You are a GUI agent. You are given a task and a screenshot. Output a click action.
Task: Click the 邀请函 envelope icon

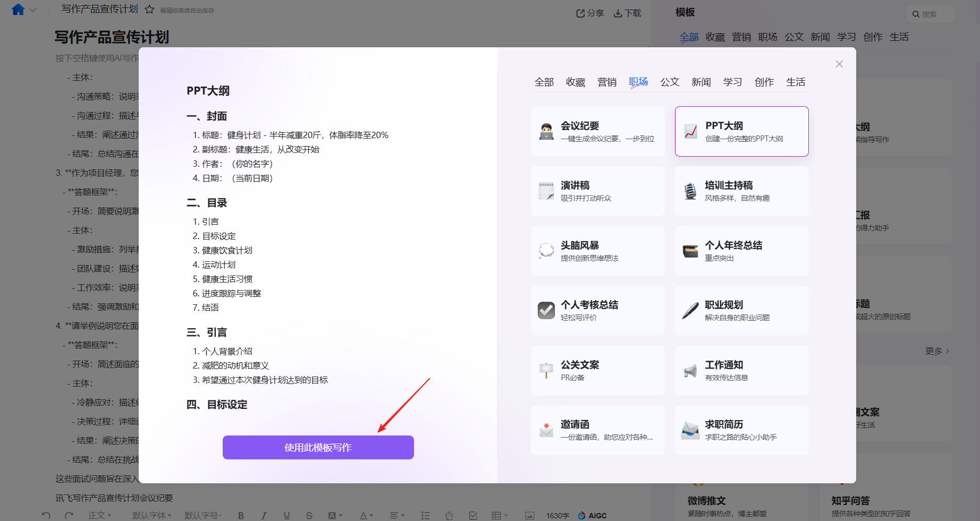(x=546, y=430)
